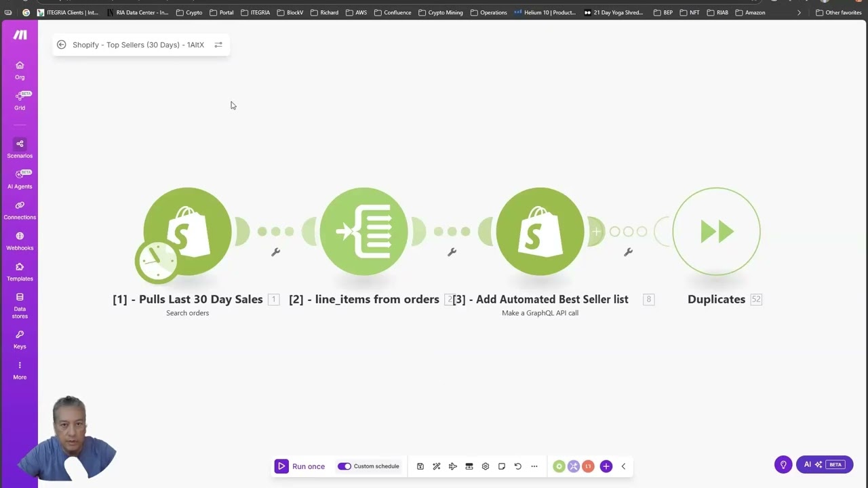Open the Confluence bookmarks folder
The image size is (868, 488).
point(393,12)
